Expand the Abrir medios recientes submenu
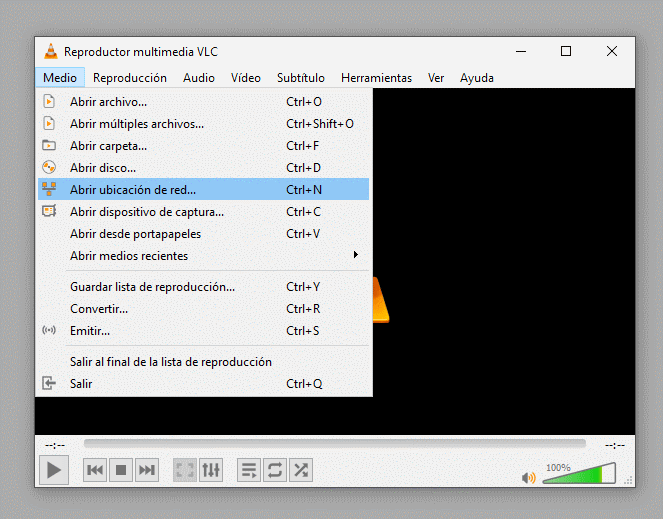The image size is (663, 519). 203,255
